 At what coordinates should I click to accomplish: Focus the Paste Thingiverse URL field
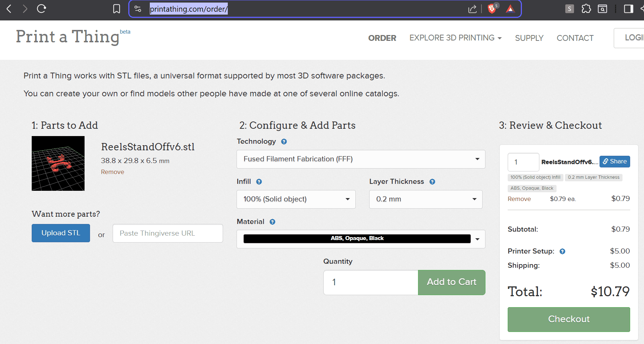[168, 233]
